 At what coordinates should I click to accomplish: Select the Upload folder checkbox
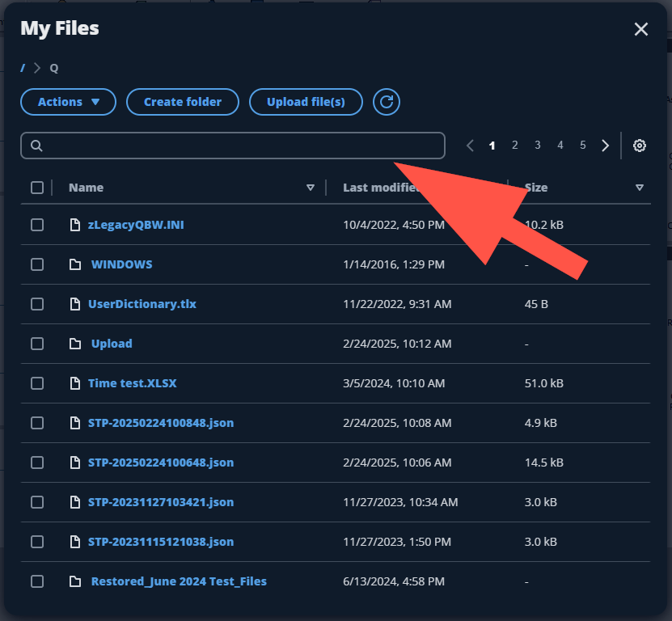tap(37, 344)
